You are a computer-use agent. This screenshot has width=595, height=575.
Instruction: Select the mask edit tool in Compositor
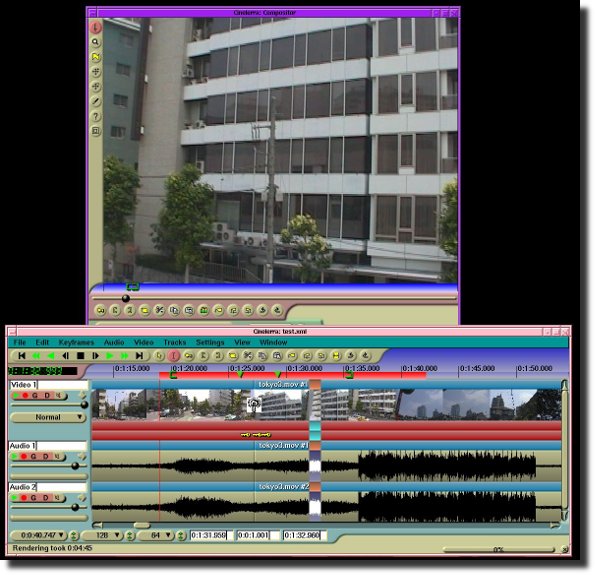96,57
